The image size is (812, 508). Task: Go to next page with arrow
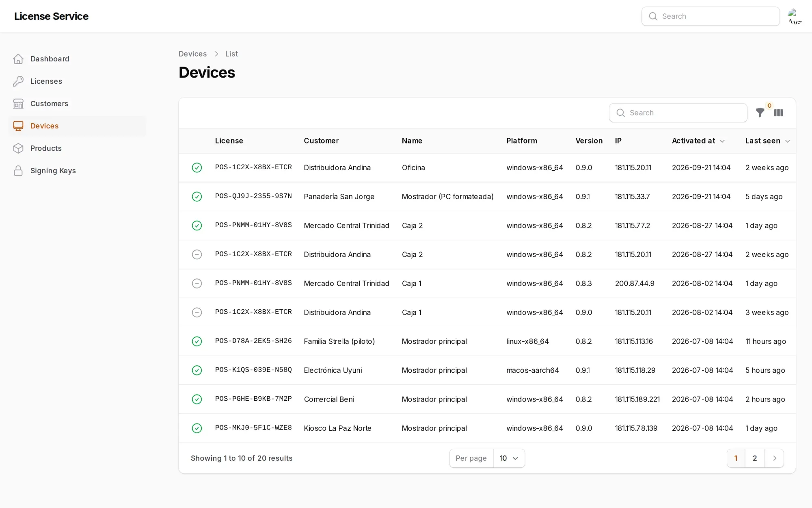[x=774, y=458]
